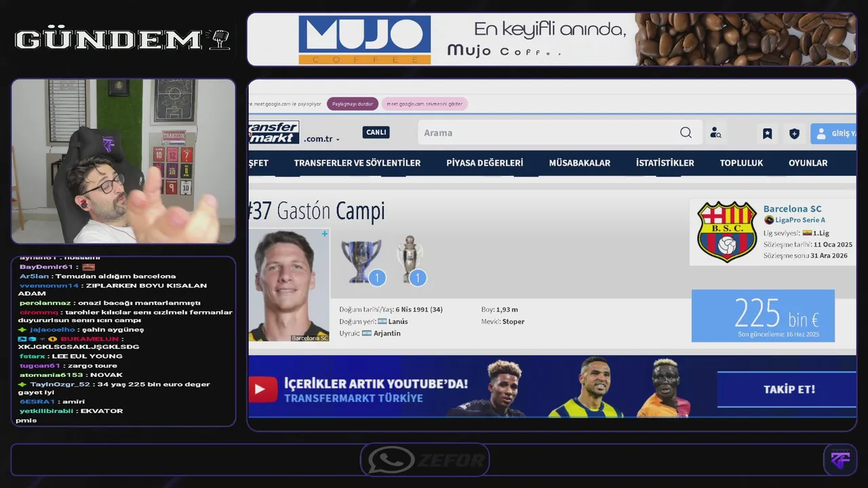Click chat message 'Temudan aldığım barcelona'
This screenshot has height=488, width=868.
click(115, 276)
